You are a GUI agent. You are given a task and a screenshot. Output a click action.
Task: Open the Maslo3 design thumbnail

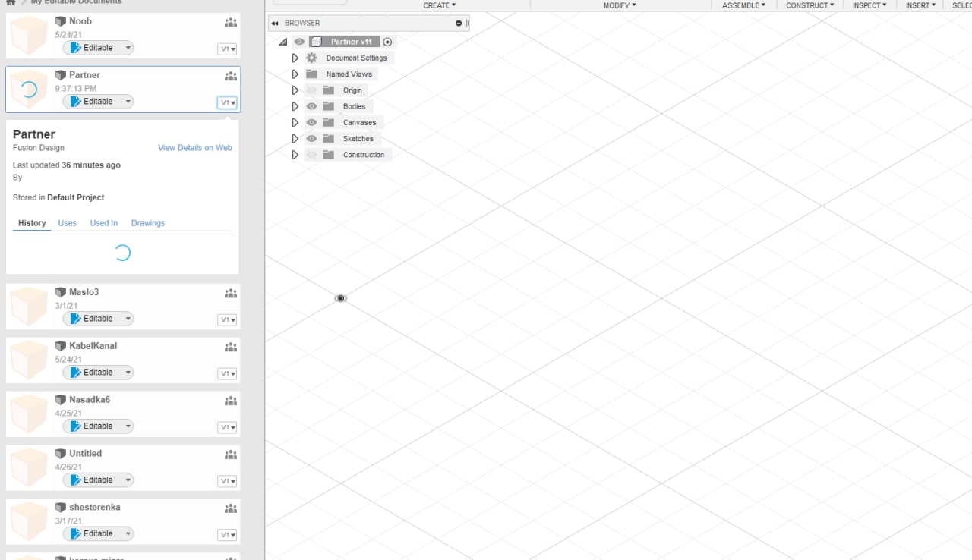[x=29, y=307]
